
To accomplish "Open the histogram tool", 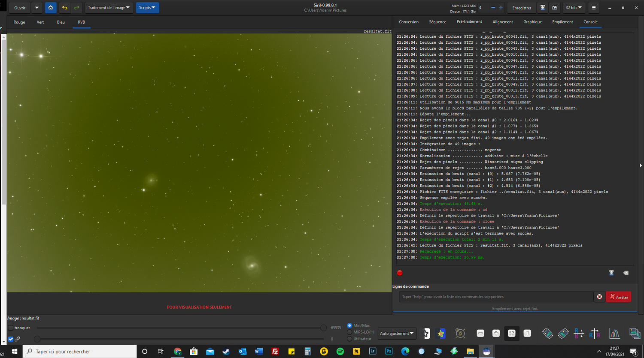I will click(x=614, y=334).
